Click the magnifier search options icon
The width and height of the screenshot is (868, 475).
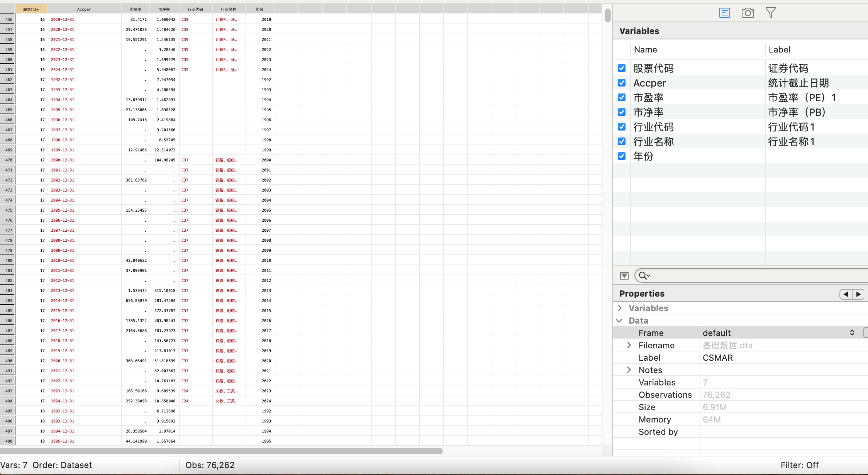point(644,276)
